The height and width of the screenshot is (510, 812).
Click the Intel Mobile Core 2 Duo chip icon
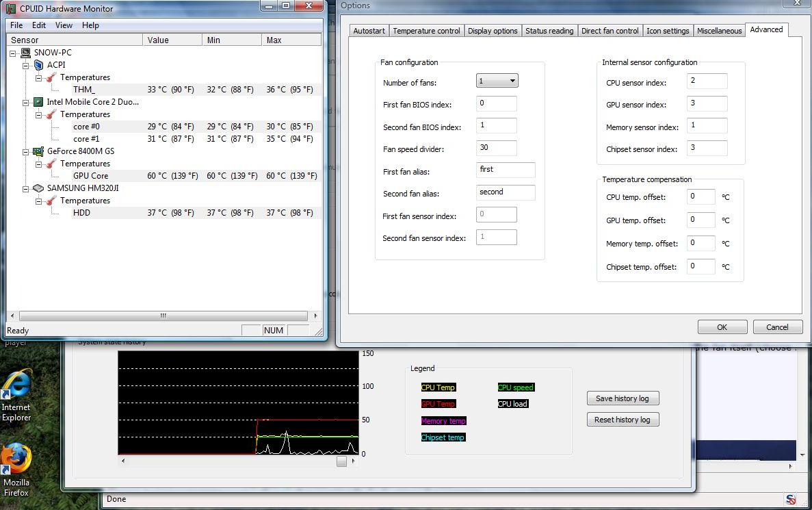click(x=38, y=101)
